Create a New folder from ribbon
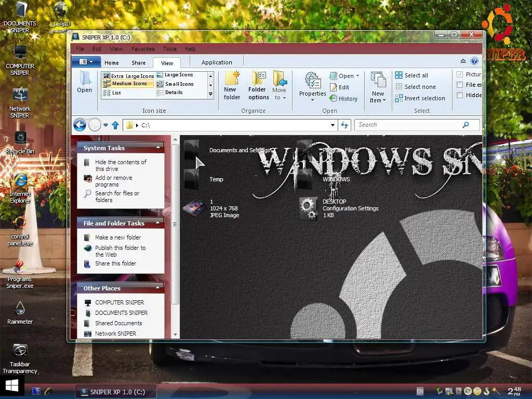The image size is (532, 399). coord(232,86)
